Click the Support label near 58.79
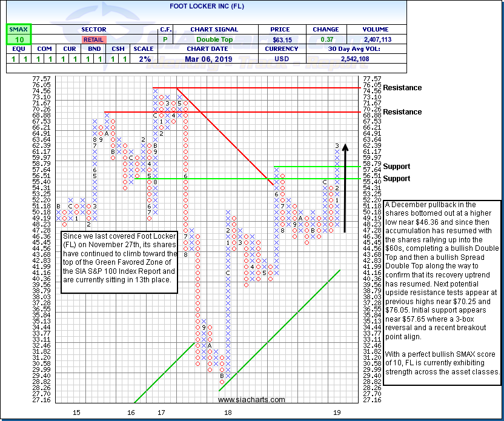This screenshot has height=421, width=504. coord(396,167)
